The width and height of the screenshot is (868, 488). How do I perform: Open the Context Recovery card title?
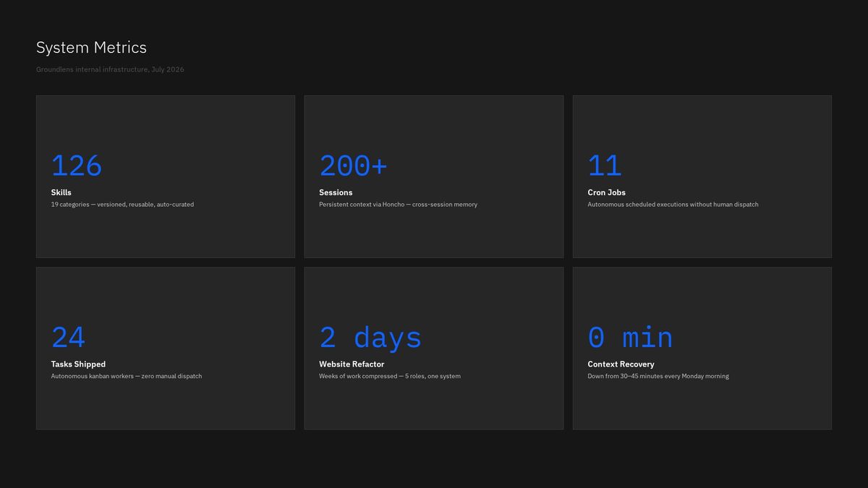(x=621, y=364)
